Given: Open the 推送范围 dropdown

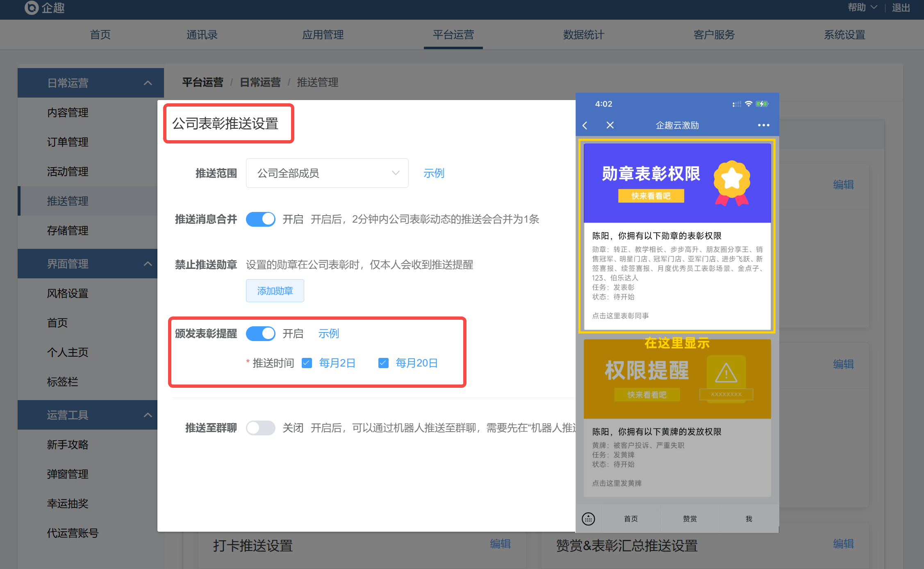Looking at the screenshot, I should pos(327,173).
